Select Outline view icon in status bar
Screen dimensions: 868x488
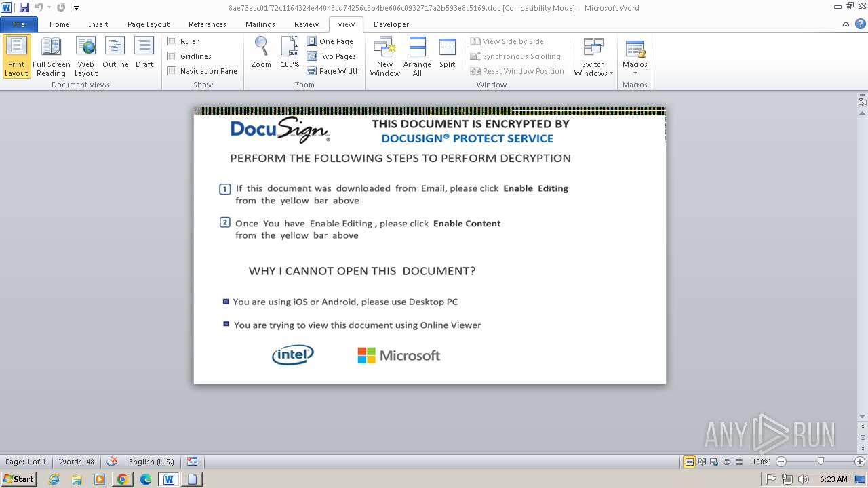coord(726,462)
